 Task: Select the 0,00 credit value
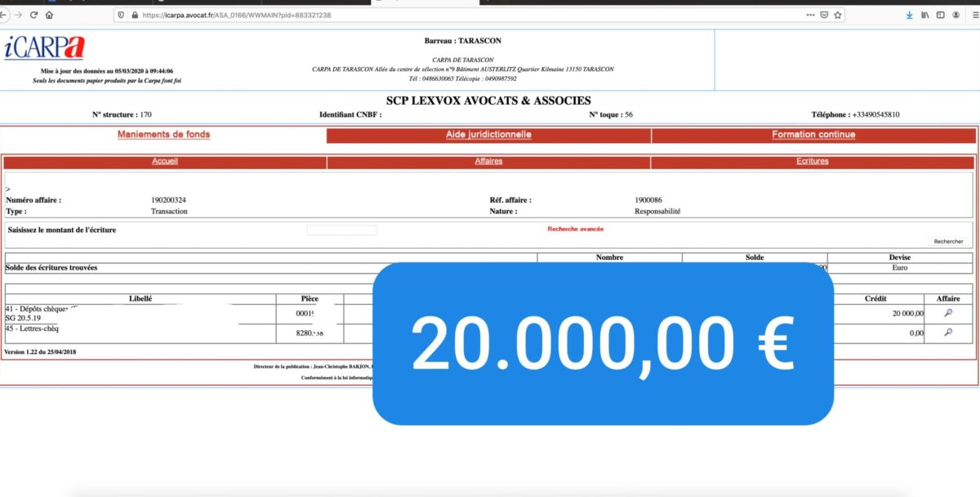(x=917, y=333)
